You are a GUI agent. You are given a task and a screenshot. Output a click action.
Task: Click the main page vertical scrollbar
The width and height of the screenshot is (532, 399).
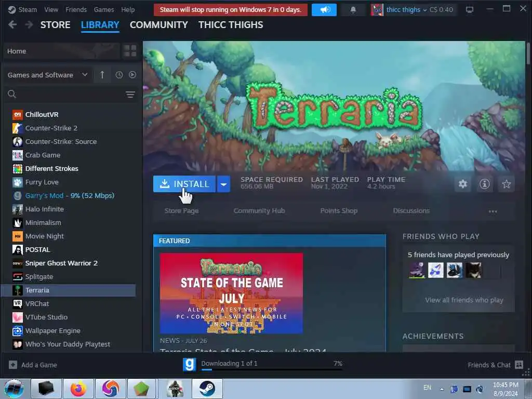pyautogui.click(x=528, y=54)
